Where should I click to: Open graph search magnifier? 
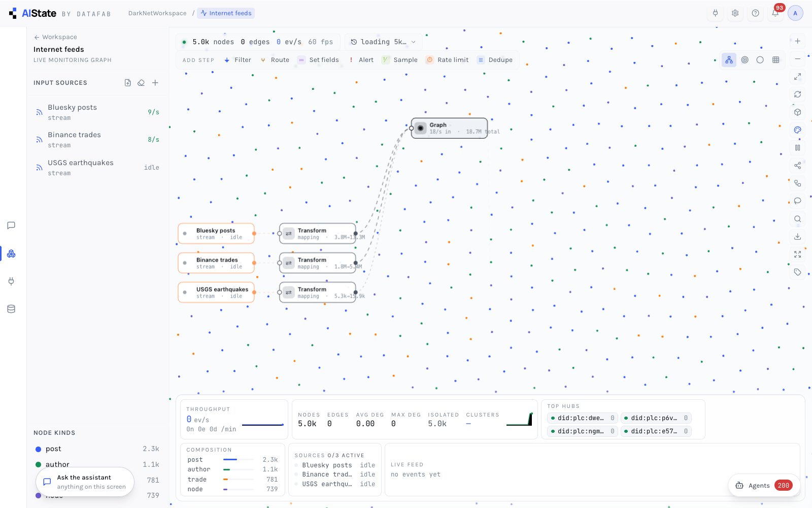point(797,219)
